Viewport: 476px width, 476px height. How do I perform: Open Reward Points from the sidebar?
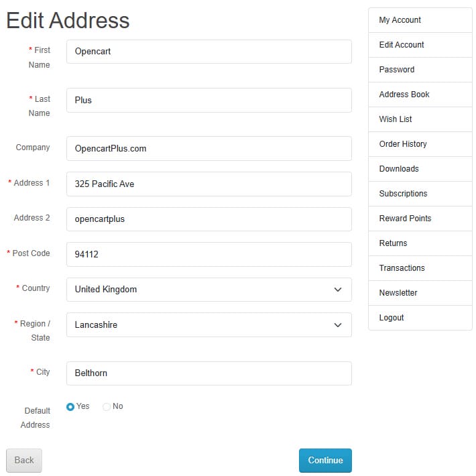click(x=420, y=219)
